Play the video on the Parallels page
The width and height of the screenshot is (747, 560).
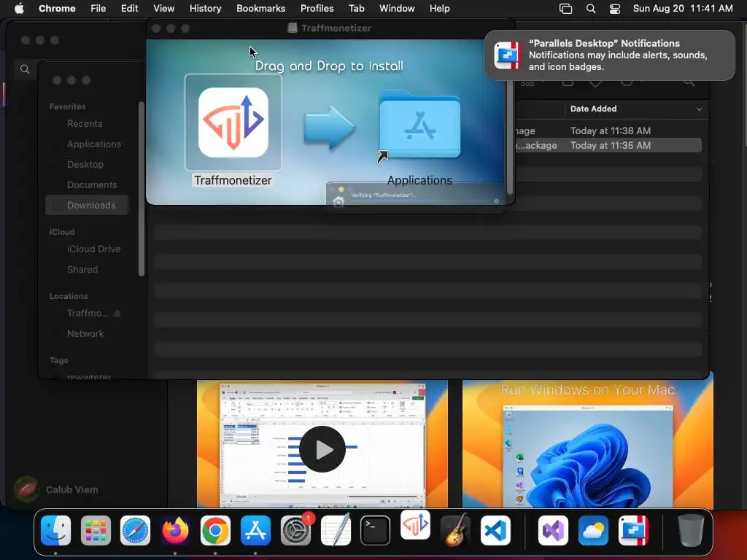click(x=322, y=449)
